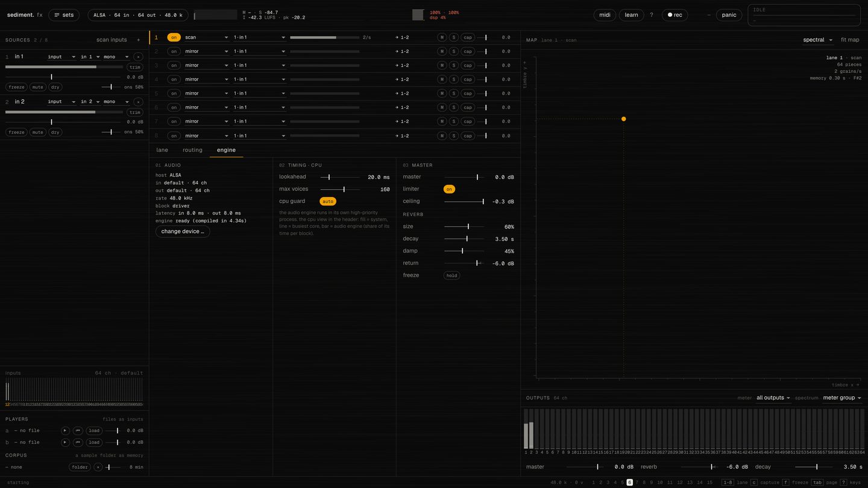Add a new source with the plus icon
The height and width of the screenshot is (488, 868).
pos(138,40)
